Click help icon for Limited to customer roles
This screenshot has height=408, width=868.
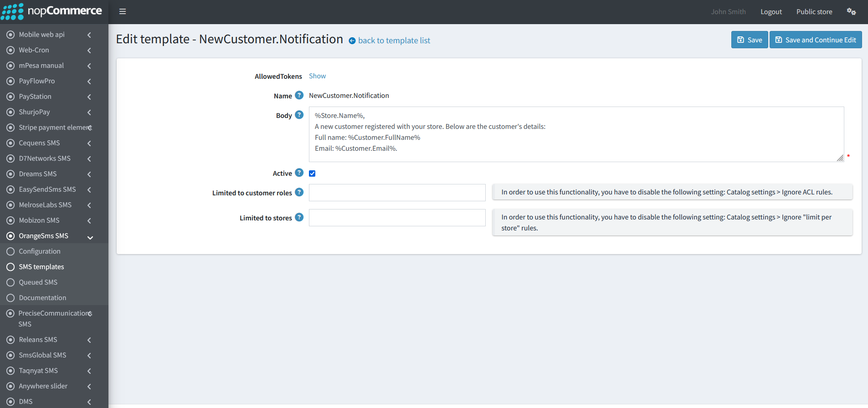coord(299,192)
